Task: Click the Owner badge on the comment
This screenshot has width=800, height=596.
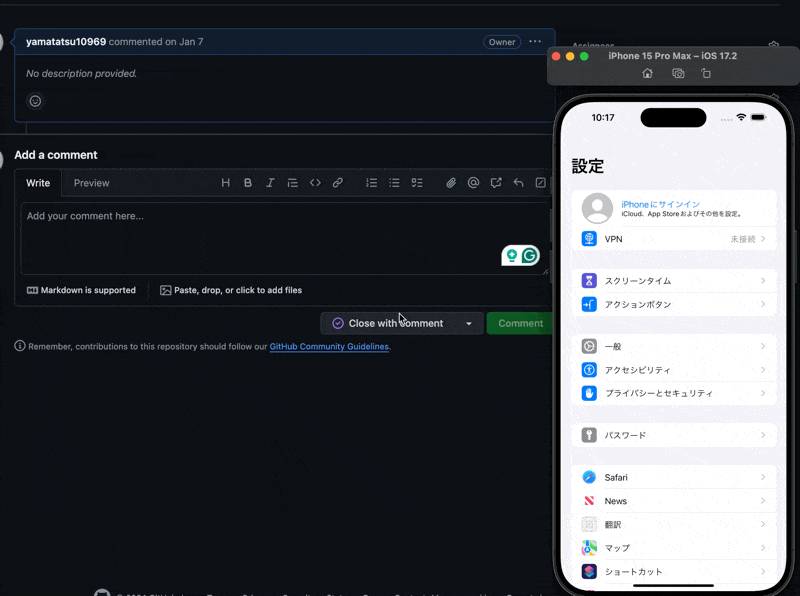Action: (502, 42)
